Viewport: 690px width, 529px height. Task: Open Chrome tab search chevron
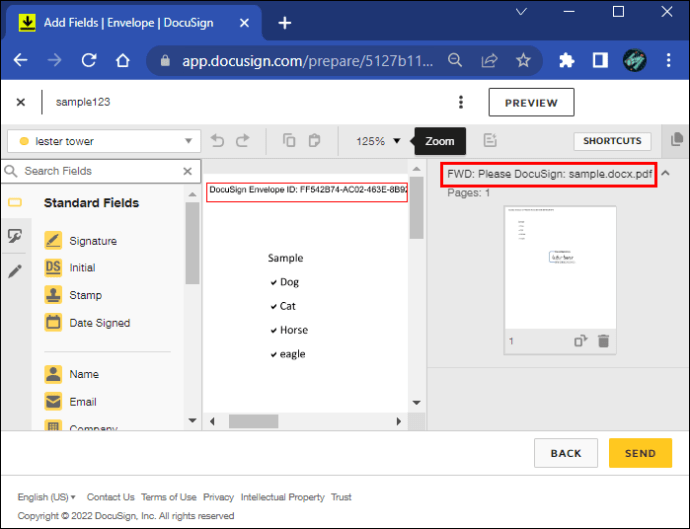pos(521,12)
